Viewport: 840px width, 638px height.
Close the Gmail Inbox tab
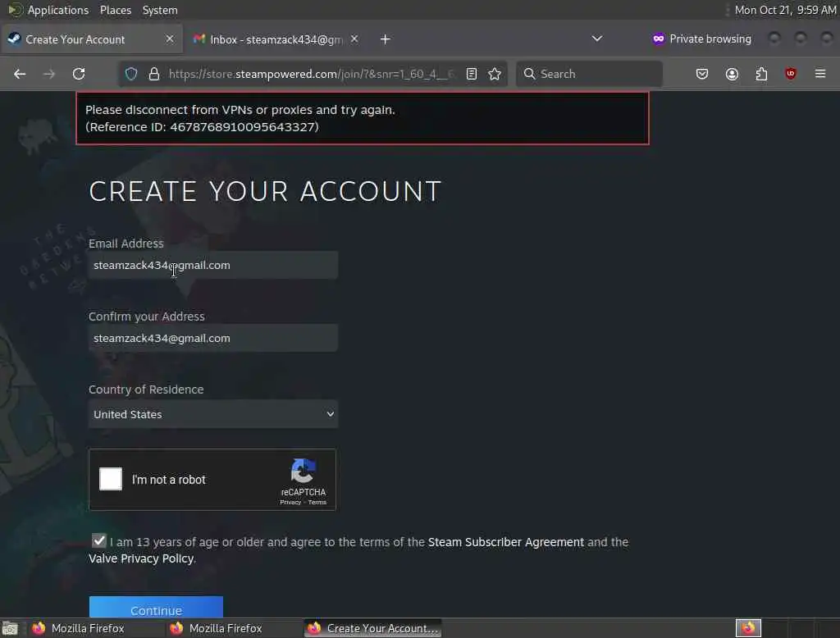click(x=354, y=39)
